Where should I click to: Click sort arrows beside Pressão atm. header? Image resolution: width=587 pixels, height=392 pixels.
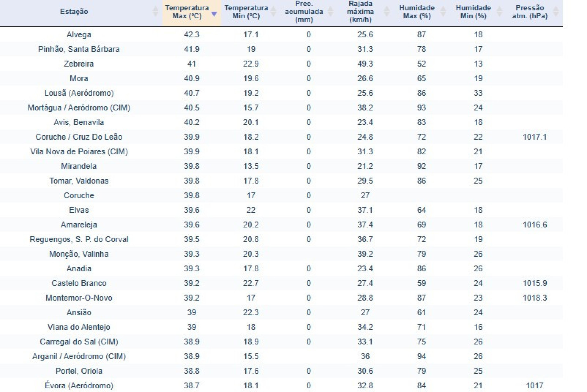click(556, 12)
